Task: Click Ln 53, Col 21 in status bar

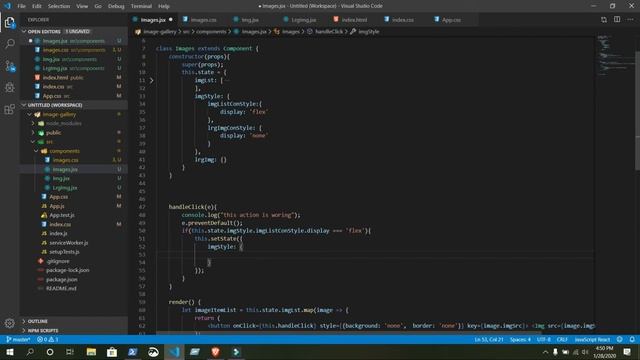Action: [489, 339]
